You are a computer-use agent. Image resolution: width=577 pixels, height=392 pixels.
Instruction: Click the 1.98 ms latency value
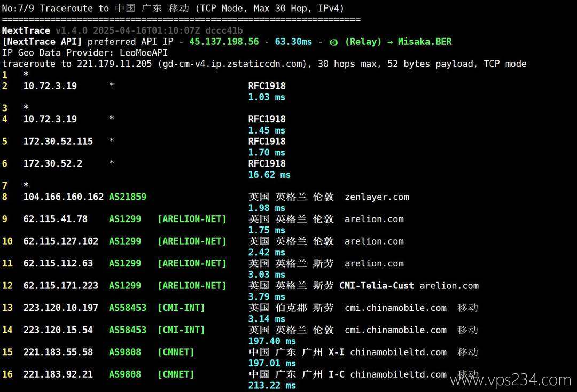[x=267, y=208]
